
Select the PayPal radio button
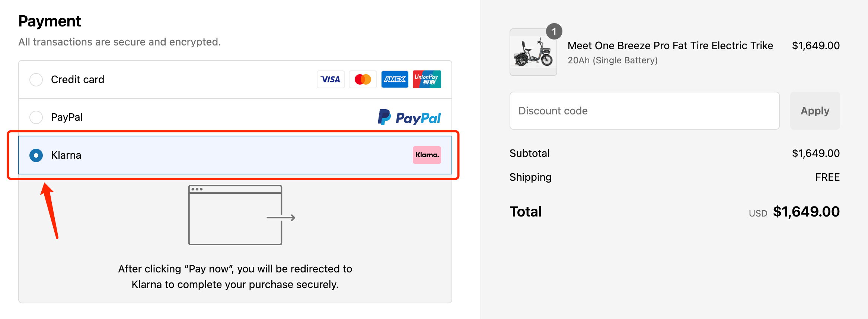point(36,117)
